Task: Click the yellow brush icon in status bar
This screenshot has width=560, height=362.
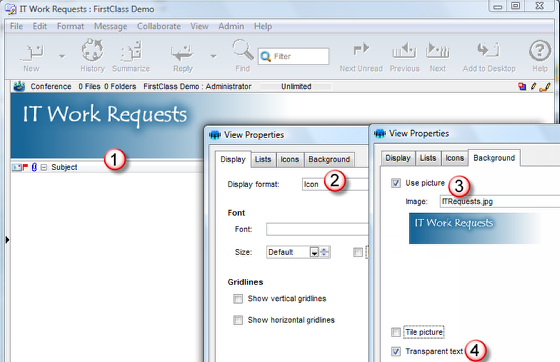Action: 545,87
